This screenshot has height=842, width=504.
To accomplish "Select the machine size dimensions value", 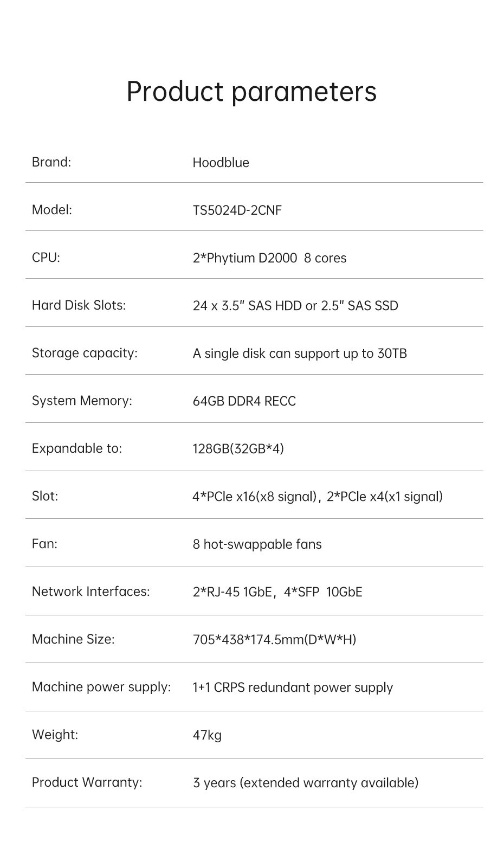I will (x=274, y=640).
